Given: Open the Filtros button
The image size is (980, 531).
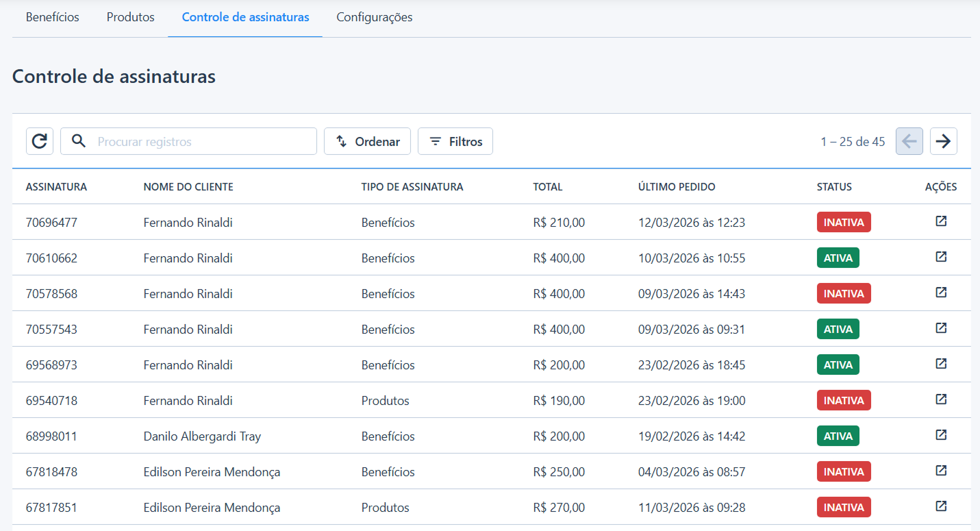Looking at the screenshot, I should [455, 141].
